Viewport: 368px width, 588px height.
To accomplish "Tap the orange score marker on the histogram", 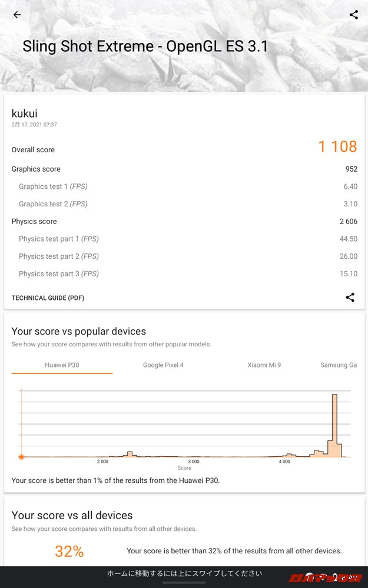I will [22, 457].
